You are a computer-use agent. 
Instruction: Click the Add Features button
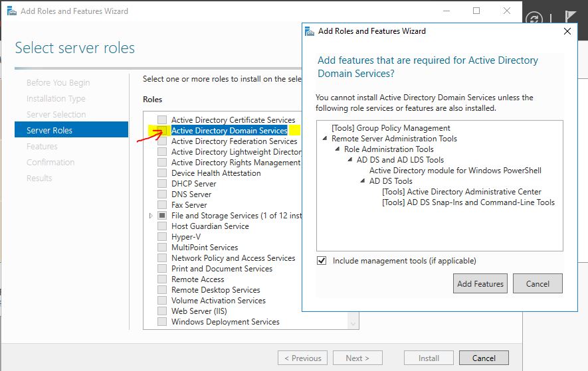pyautogui.click(x=480, y=283)
